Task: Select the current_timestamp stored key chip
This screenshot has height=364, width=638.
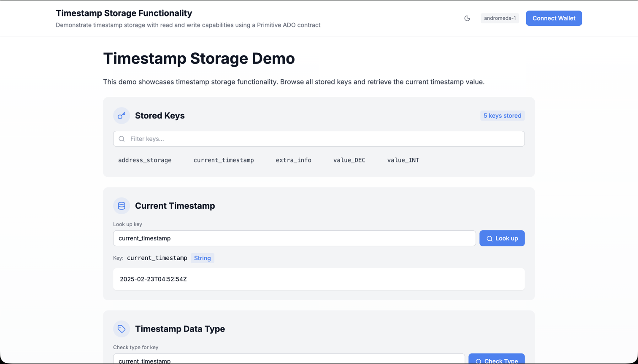Action: 224,160
